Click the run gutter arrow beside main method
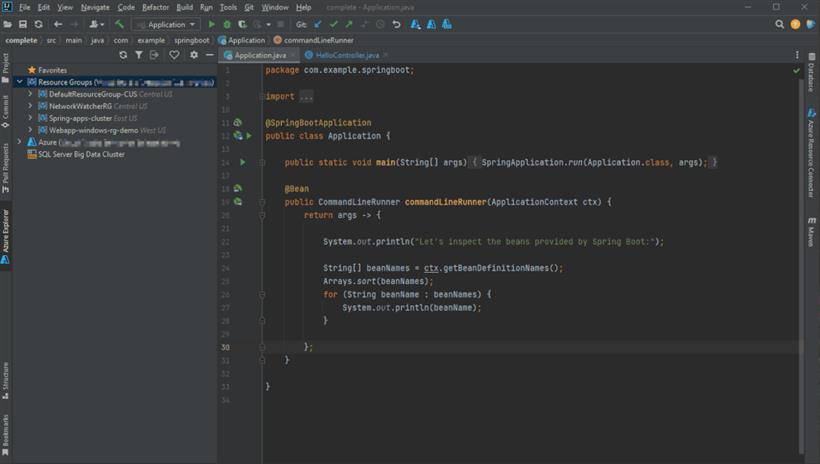Image resolution: width=820 pixels, height=464 pixels. pos(243,162)
